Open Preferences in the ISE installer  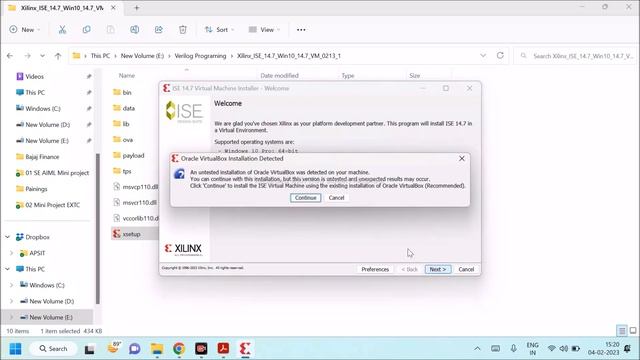coord(375,269)
